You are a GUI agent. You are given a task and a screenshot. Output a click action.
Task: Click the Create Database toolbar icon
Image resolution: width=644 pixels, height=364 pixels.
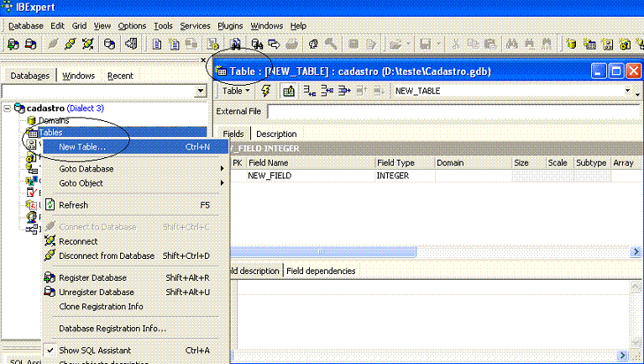[109, 44]
